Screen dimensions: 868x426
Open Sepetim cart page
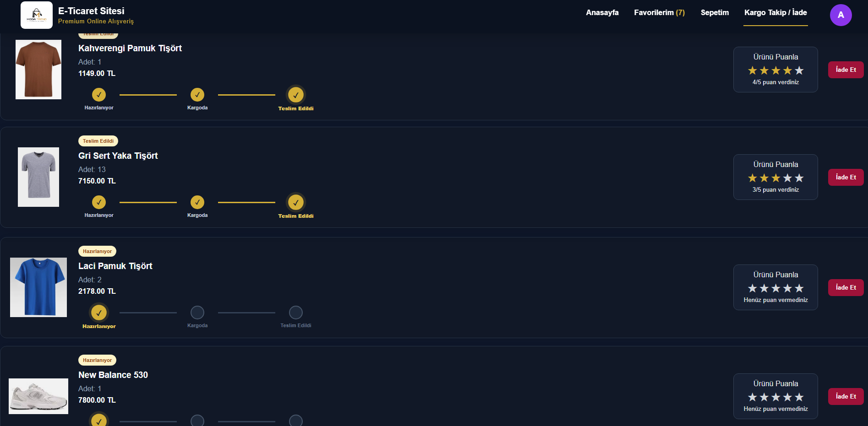(715, 13)
